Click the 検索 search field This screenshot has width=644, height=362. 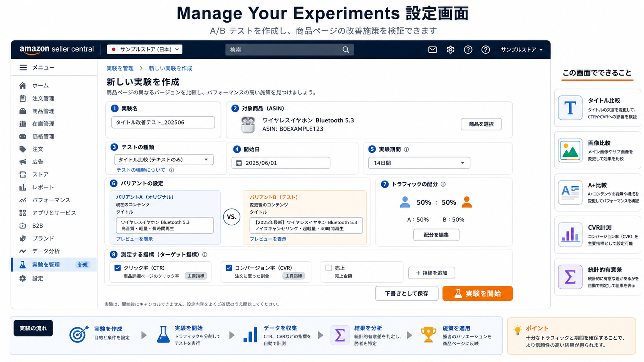[x=290, y=50]
